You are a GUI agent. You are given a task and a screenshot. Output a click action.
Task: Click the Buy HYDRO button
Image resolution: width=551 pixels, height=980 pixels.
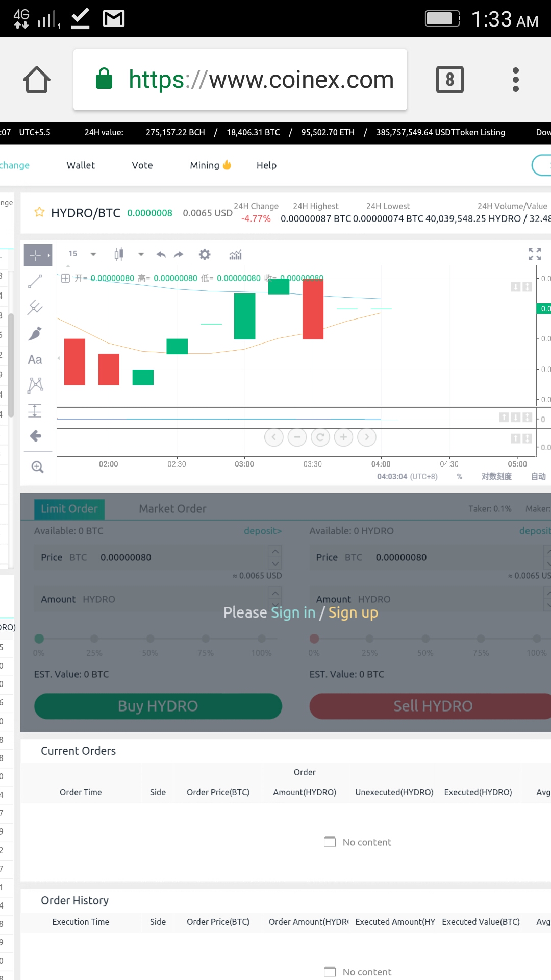tap(158, 706)
